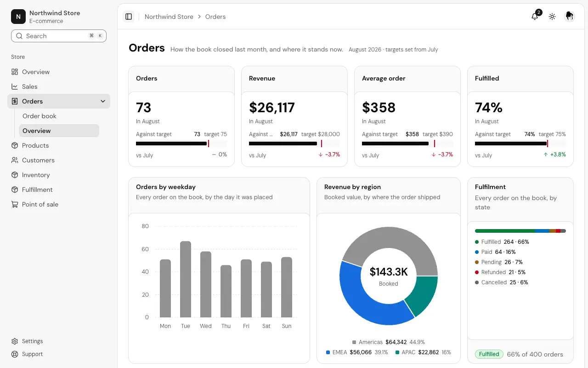This screenshot has width=588, height=368.
Task: Click the Overview grid icon in sidebar
Action: tap(15, 72)
